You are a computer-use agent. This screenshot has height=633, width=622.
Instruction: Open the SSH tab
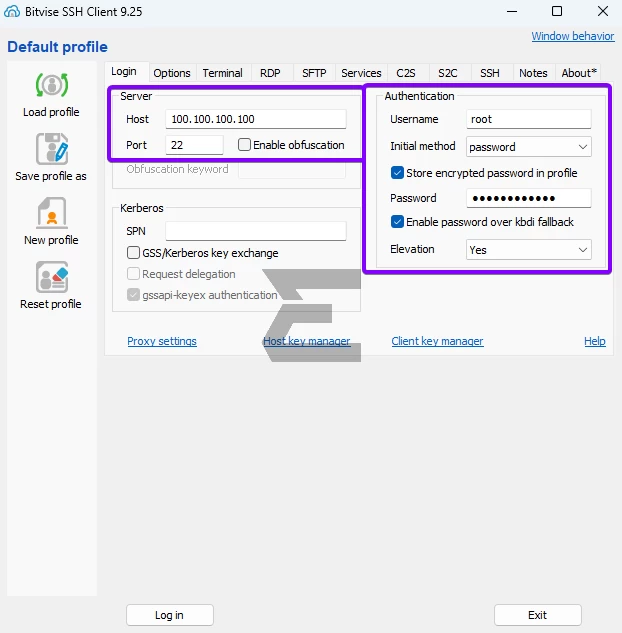tap(490, 73)
